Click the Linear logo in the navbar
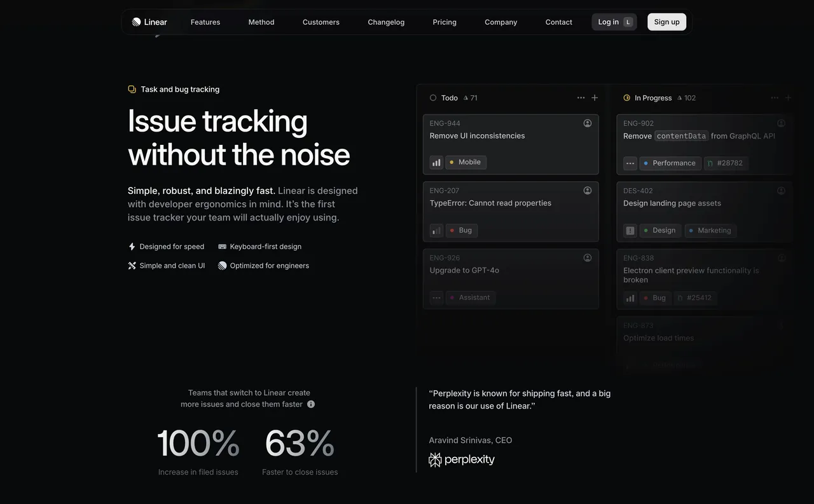Screen dimensions: 814x504 pyautogui.click(x=149, y=22)
